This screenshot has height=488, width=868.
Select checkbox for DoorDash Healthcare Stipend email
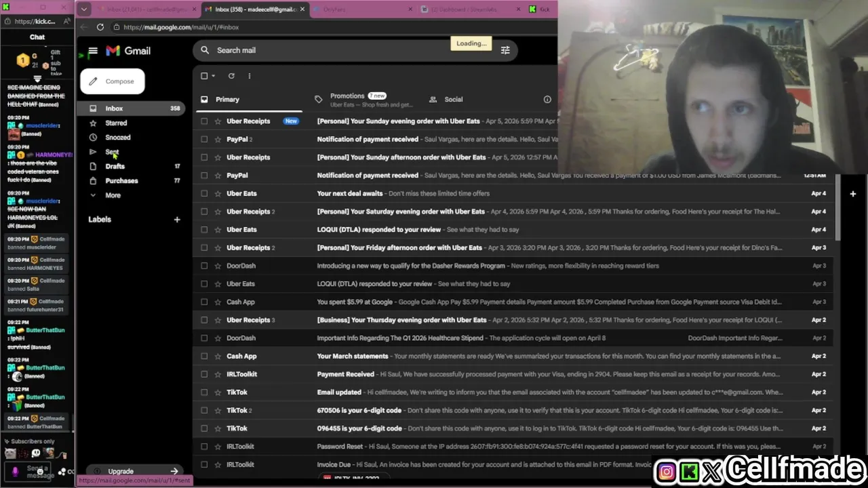(x=204, y=338)
